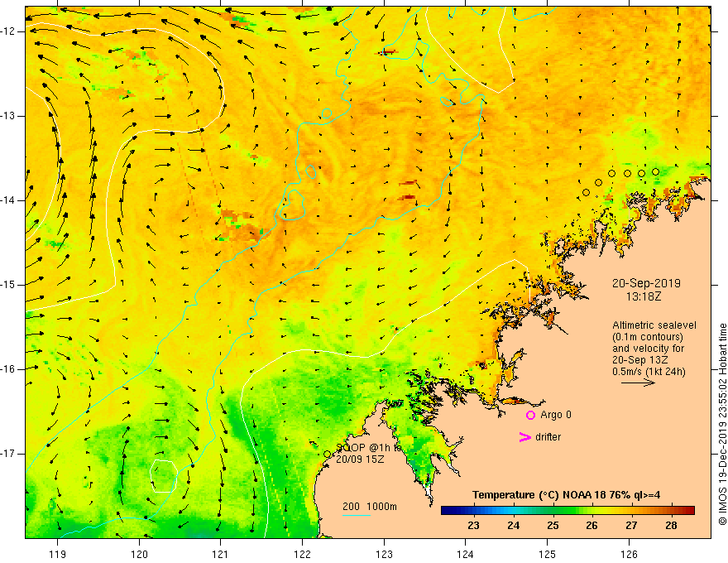Click the 28 tick label under colour bar
The height and width of the screenshot is (563, 728).
671,526
